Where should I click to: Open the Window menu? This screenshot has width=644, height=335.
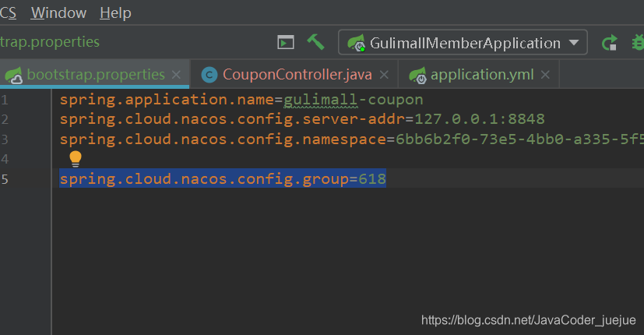coord(58,12)
